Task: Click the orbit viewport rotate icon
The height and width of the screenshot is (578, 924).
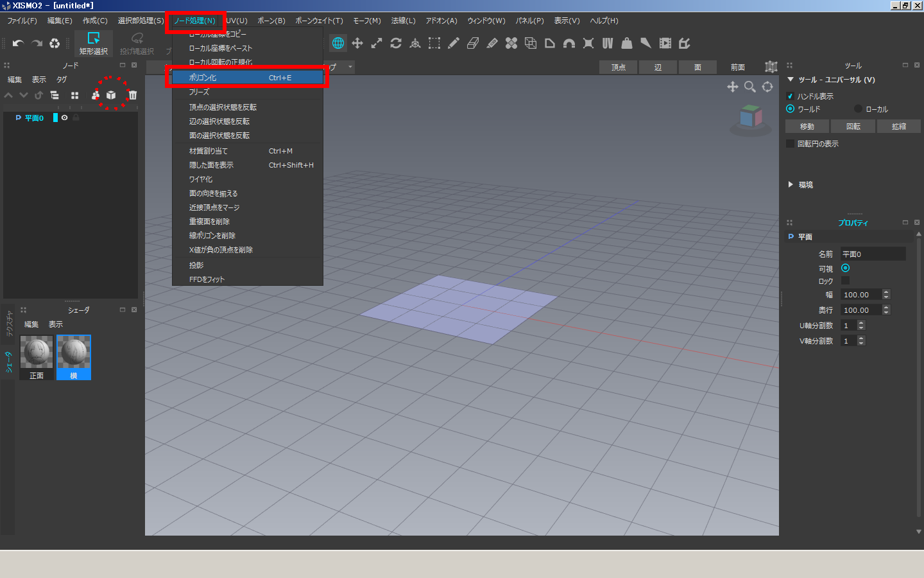Action: point(767,87)
